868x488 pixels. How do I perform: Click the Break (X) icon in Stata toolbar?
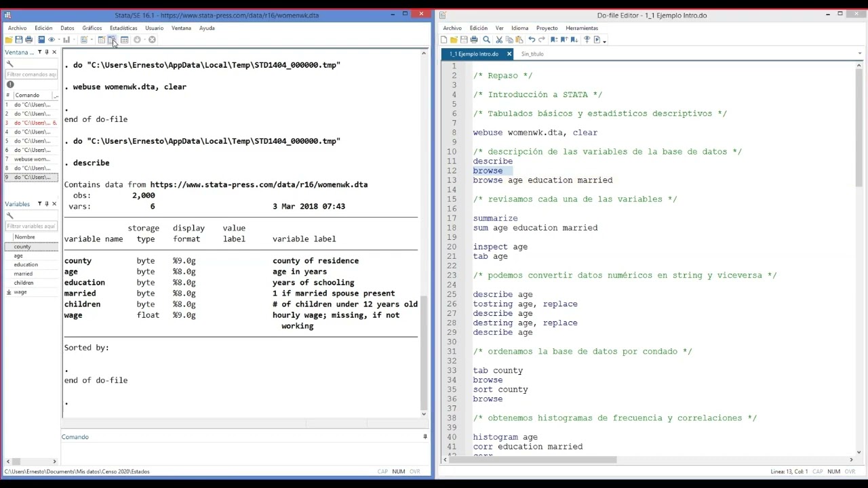[152, 39]
